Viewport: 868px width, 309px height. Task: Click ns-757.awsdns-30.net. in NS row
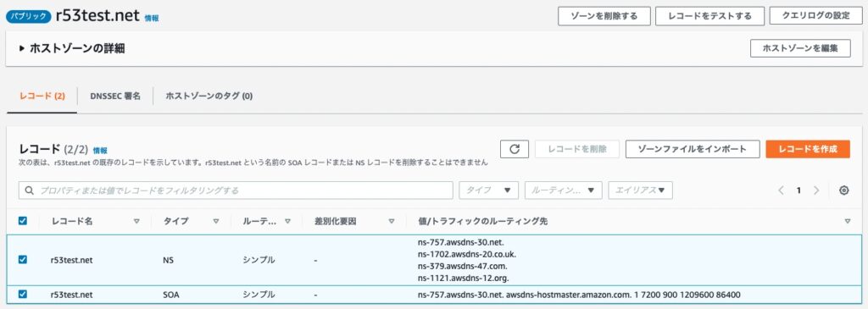click(460, 242)
